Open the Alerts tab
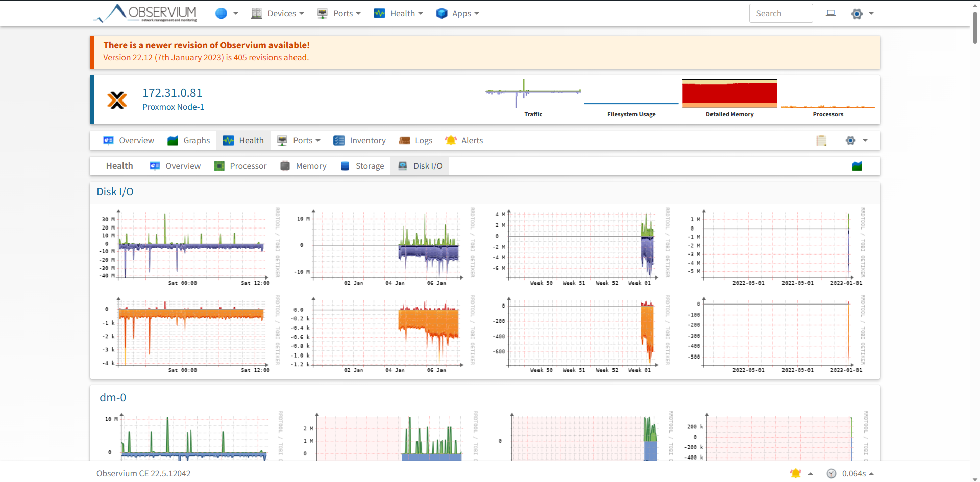Screen dimensions: 980x482 click(x=464, y=140)
